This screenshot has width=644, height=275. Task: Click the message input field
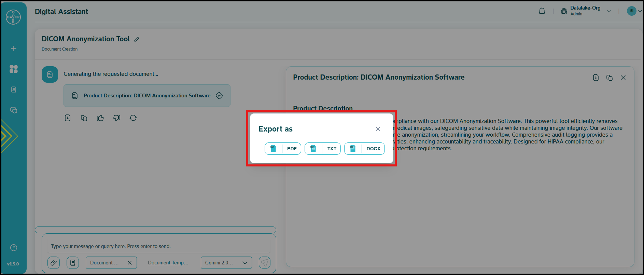(x=159, y=246)
